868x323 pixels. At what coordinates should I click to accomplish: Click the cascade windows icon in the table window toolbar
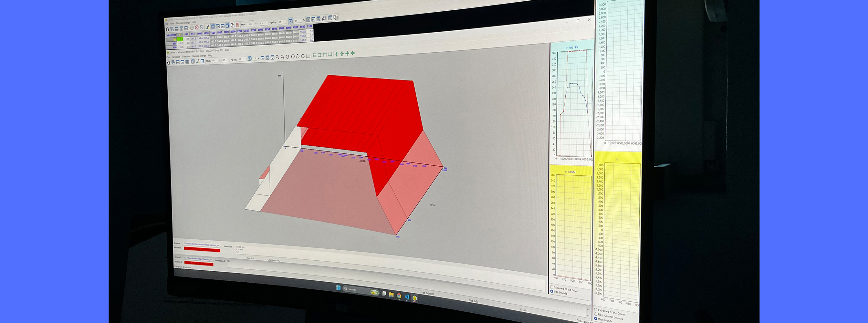point(172,29)
